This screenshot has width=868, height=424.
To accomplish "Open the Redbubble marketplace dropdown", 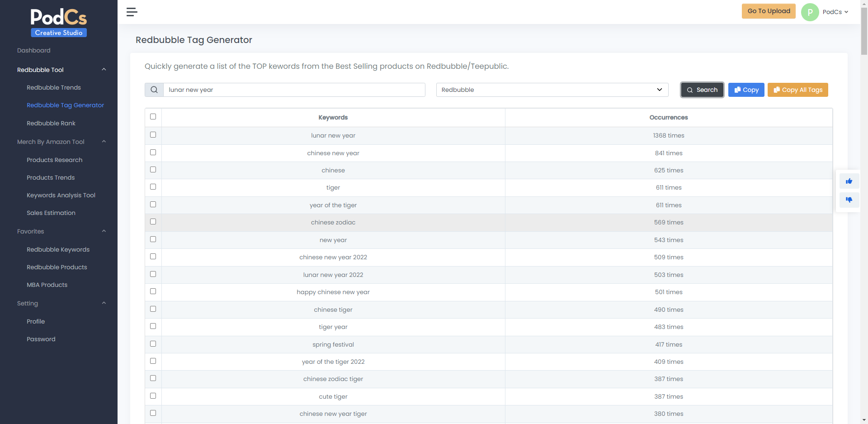I will point(552,90).
